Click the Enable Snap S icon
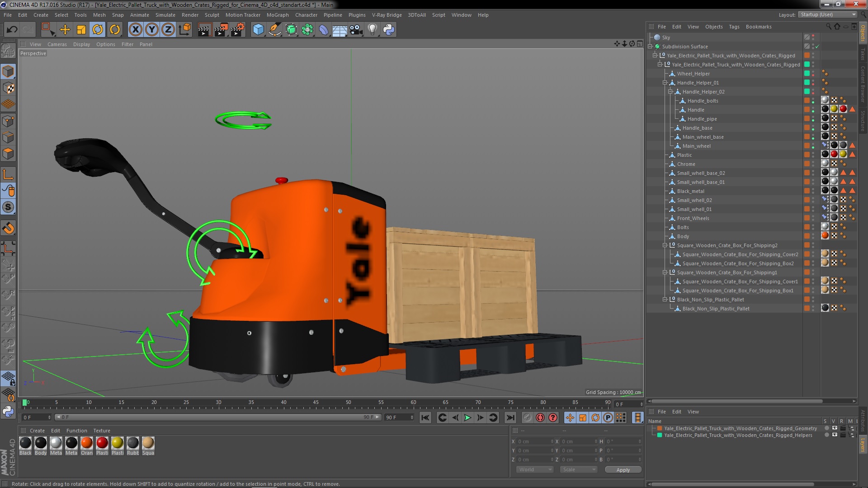The image size is (868, 488). 8,207
